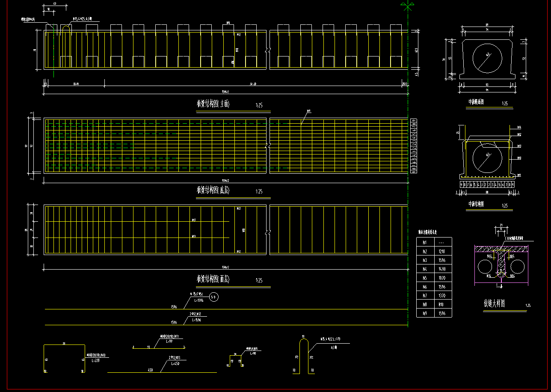Click the right circle in 铰缝大样图 detail
The image size is (551, 392).
pyautogui.click(x=518, y=267)
